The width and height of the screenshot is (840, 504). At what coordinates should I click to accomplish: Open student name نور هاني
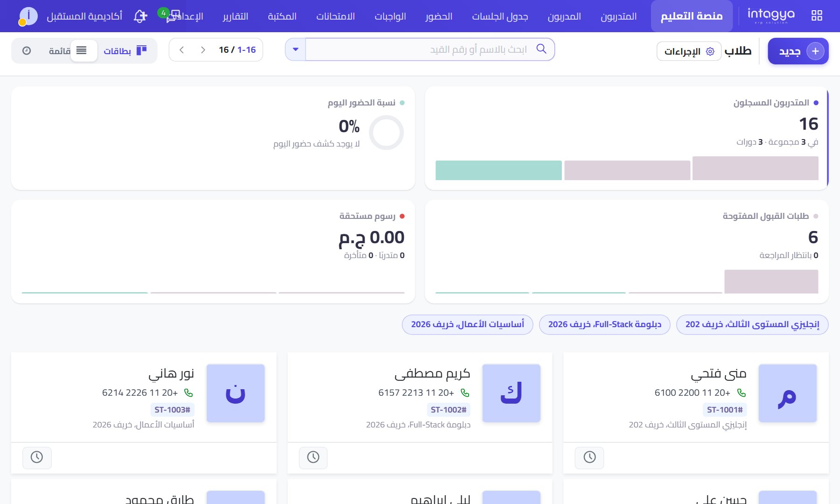pyautogui.click(x=171, y=374)
